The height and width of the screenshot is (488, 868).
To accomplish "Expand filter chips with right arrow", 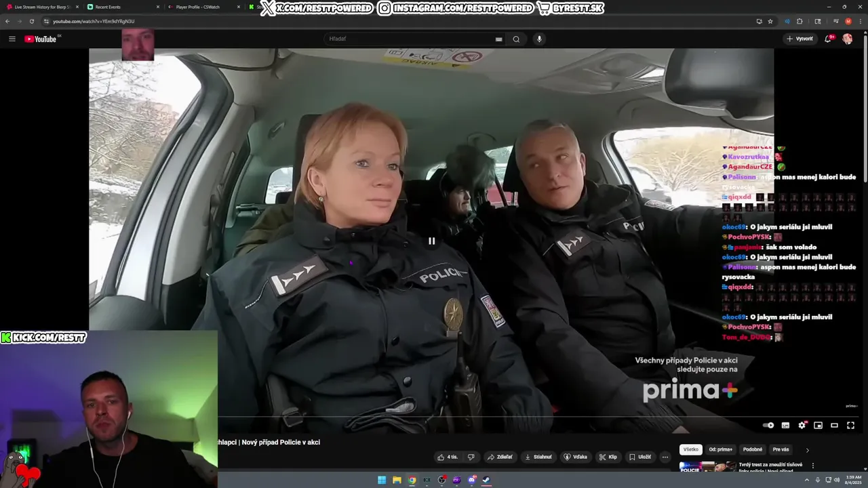I will pyautogui.click(x=807, y=450).
